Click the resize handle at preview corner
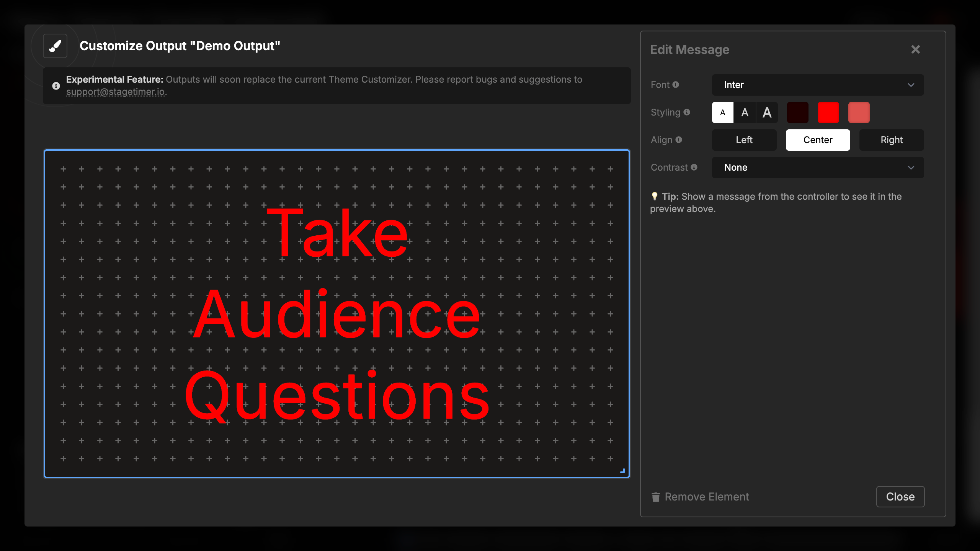 tap(622, 471)
